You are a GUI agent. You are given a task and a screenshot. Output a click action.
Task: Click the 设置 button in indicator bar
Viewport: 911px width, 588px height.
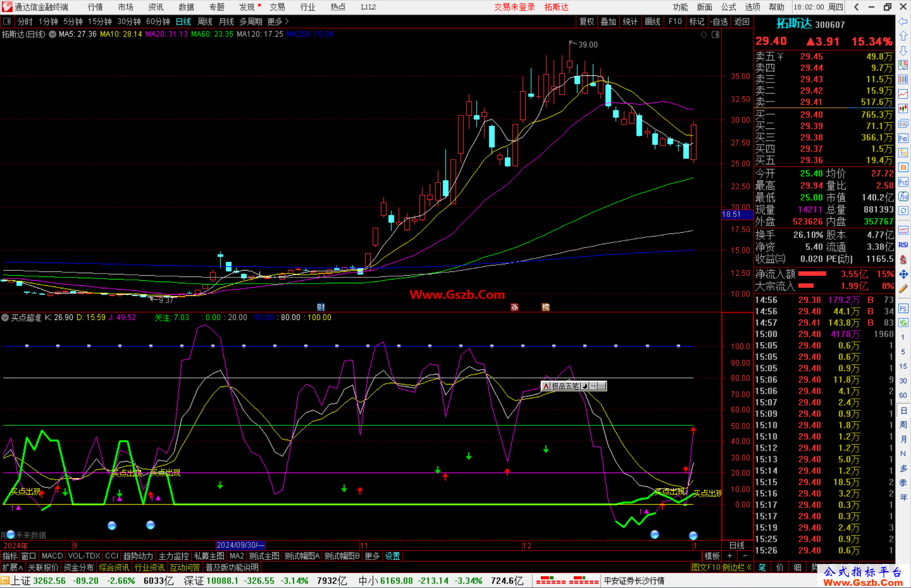coord(393,556)
